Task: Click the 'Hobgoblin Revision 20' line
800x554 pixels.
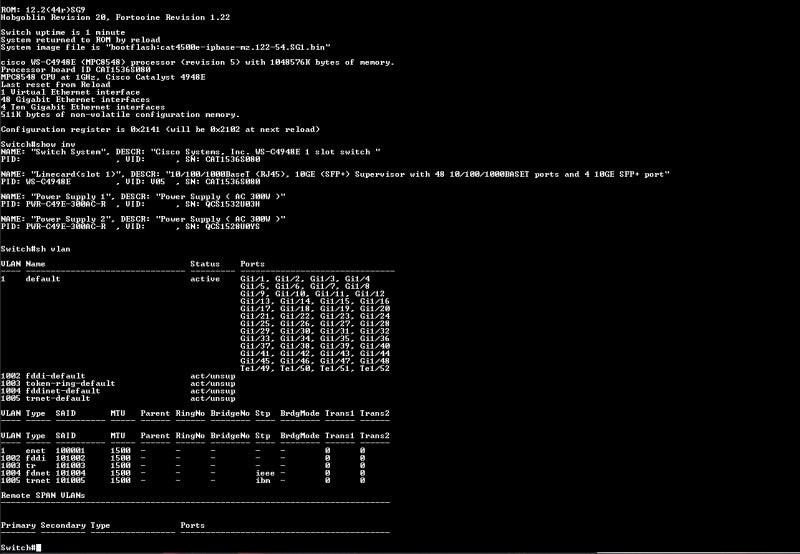Action: [x=115, y=17]
